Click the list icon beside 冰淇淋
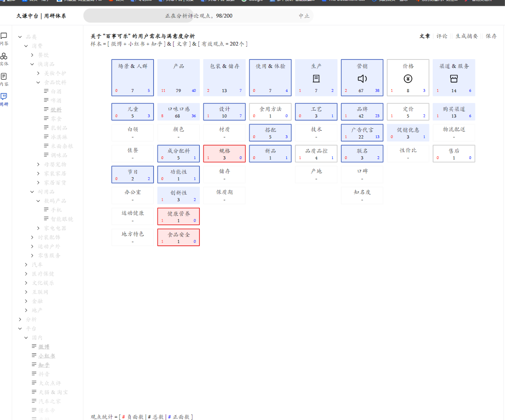The height and width of the screenshot is (420, 505). [46, 136]
